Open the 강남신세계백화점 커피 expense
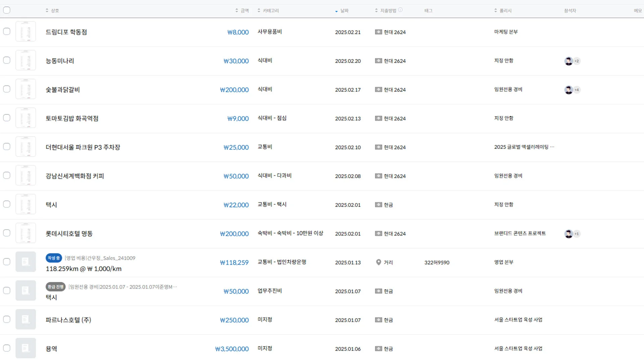Image resolution: width=644 pixels, height=362 pixels. (x=75, y=176)
